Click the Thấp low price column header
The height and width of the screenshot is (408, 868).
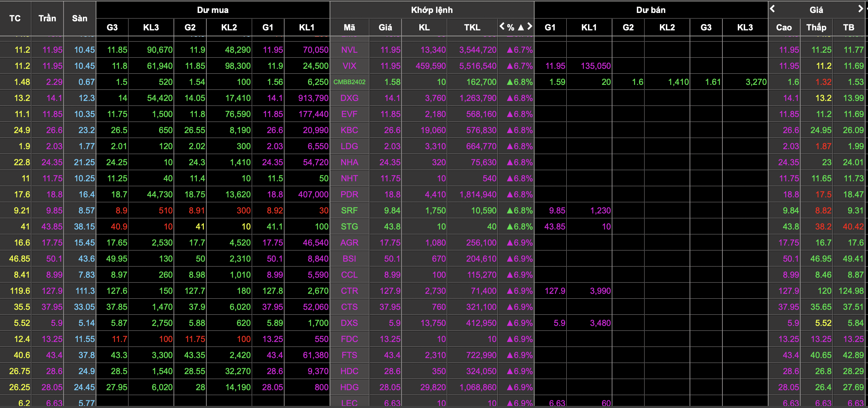[x=816, y=27]
